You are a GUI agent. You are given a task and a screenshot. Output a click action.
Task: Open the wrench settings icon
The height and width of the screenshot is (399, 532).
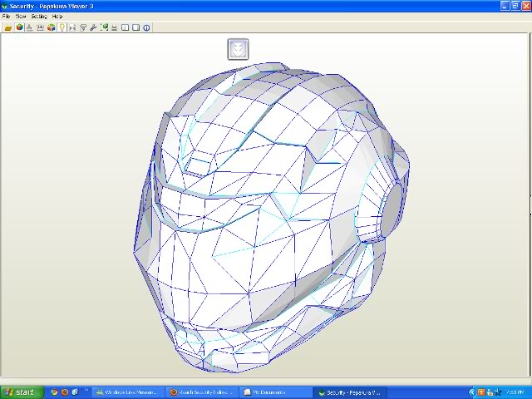click(93, 27)
